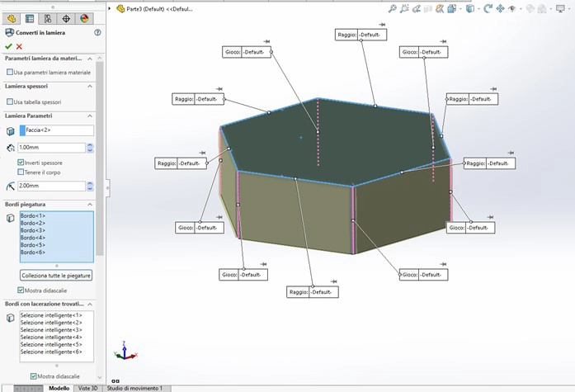Enable Usa parametri lamiera materiale checkbox
The image size is (575, 392).
point(10,73)
